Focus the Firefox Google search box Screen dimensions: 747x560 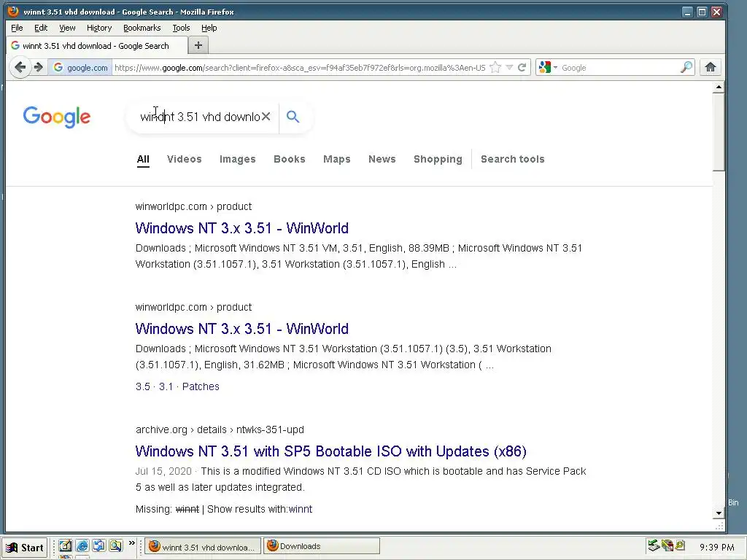pyautogui.click(x=619, y=68)
